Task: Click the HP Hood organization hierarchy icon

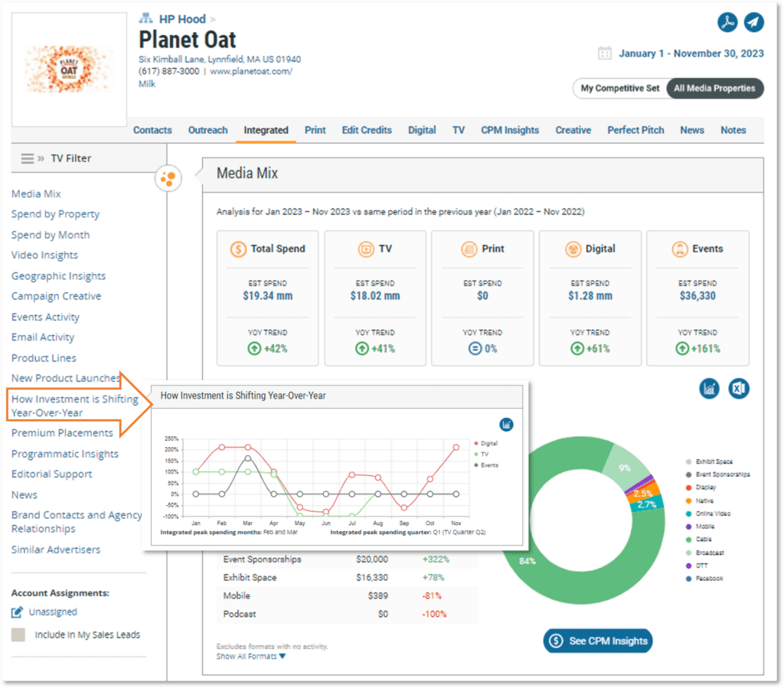Action: pos(145,19)
